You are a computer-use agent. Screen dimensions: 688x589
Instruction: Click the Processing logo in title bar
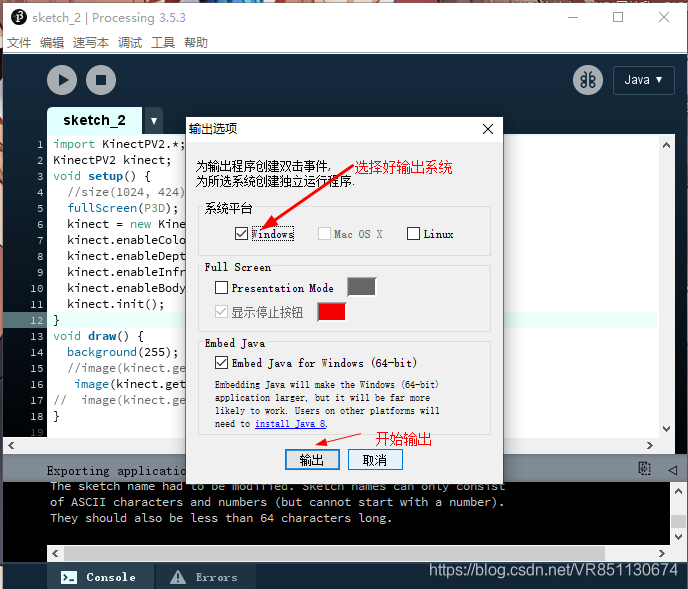point(18,18)
